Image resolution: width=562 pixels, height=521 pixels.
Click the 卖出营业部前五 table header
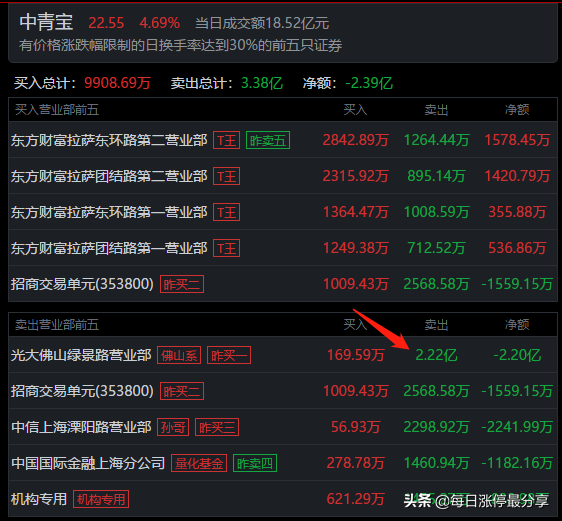point(57,325)
